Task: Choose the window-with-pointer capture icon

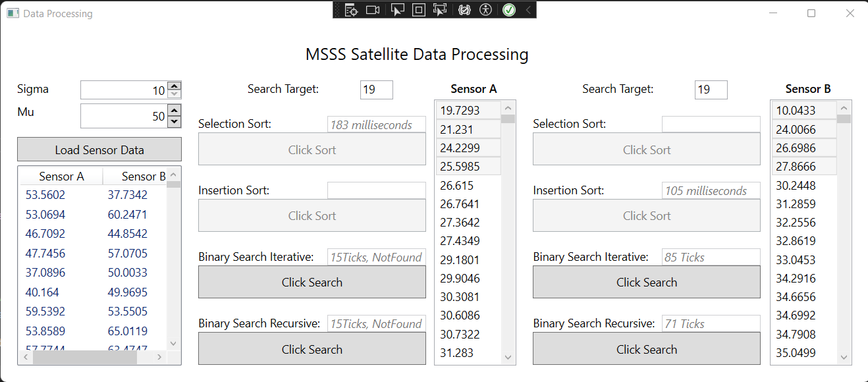Action: point(440,10)
